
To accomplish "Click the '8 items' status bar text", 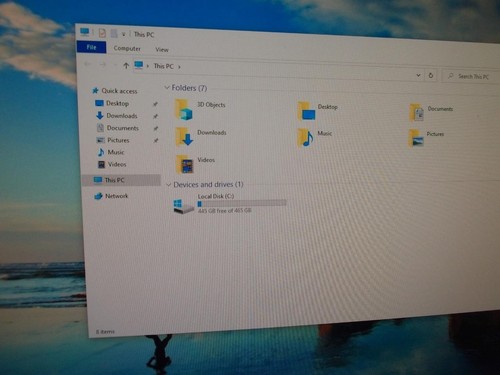I will 105,332.
